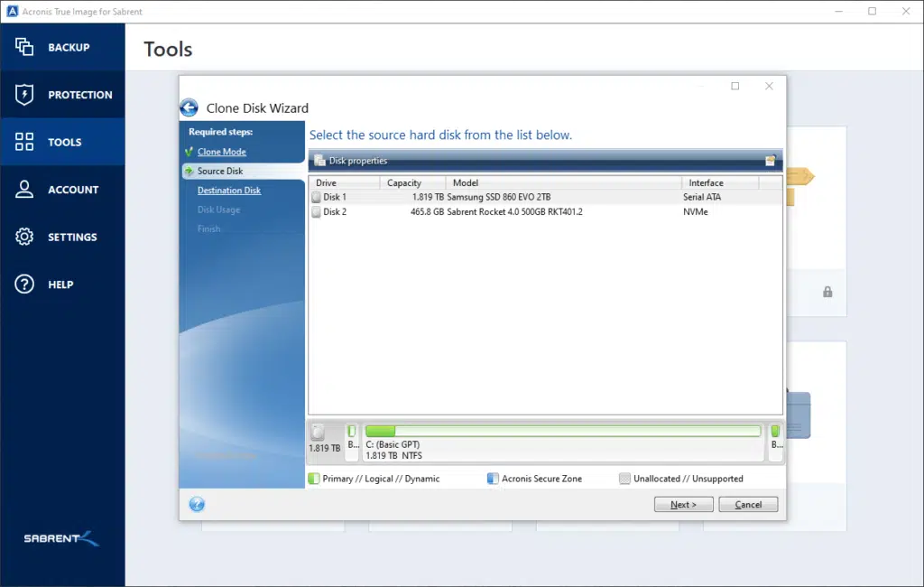This screenshot has width=924, height=587.
Task: Click the wizard help icon at bottom left
Action: click(197, 504)
